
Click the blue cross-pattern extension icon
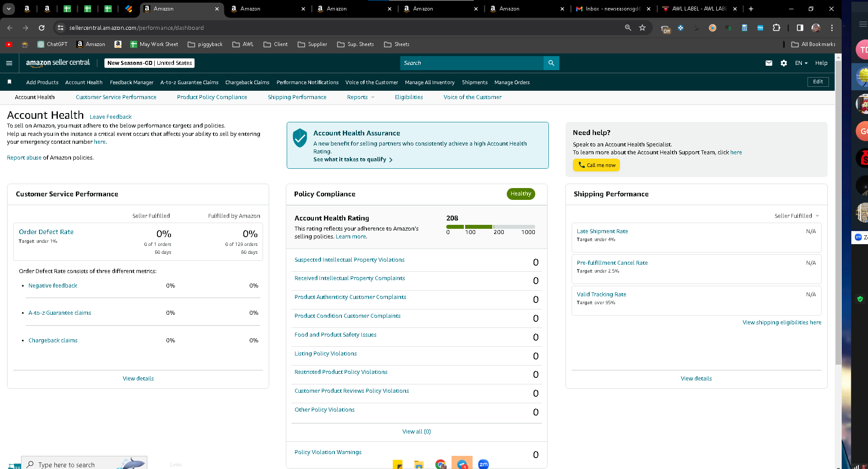pyautogui.click(x=680, y=28)
